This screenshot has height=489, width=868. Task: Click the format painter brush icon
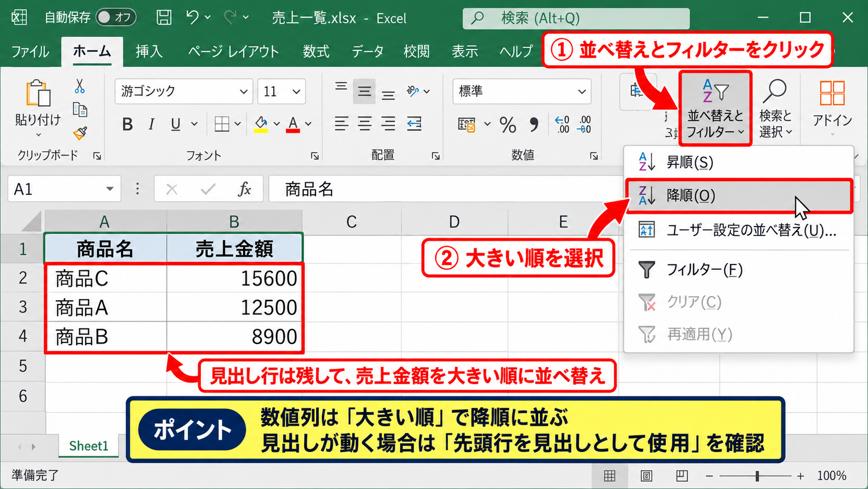tap(80, 134)
